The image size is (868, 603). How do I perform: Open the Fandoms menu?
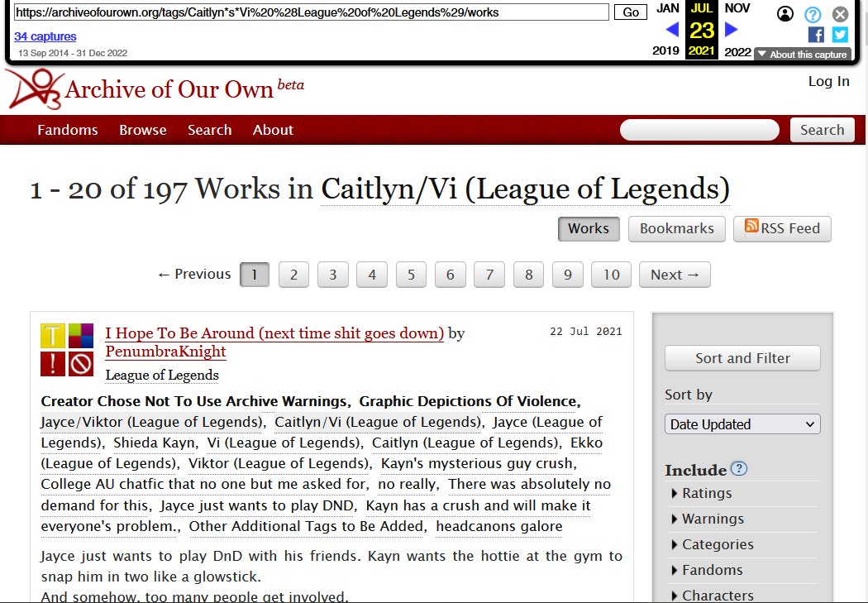coord(68,130)
